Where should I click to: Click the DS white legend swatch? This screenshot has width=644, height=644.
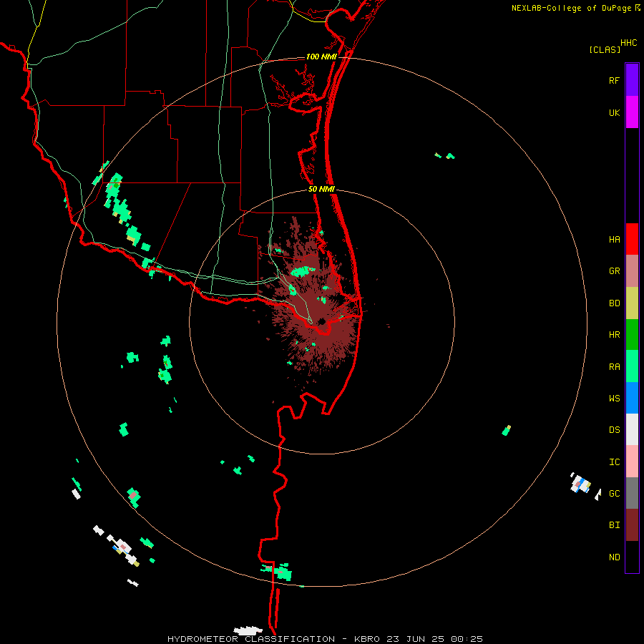click(632, 429)
